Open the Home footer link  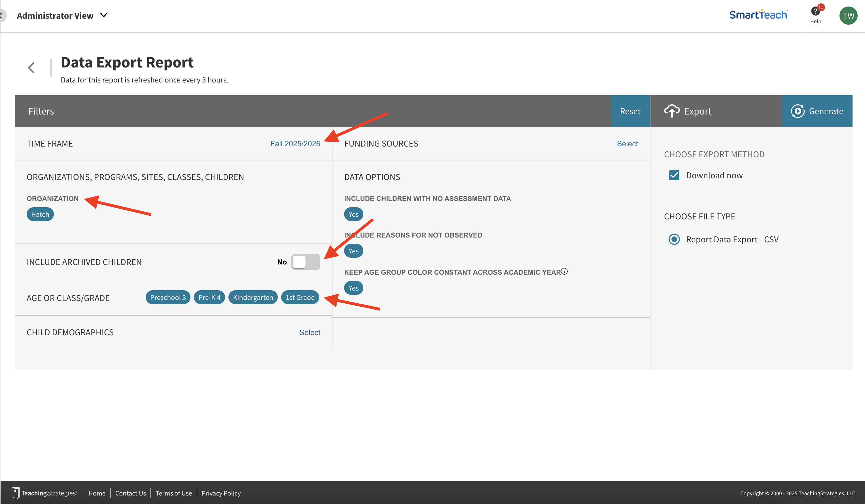click(97, 493)
